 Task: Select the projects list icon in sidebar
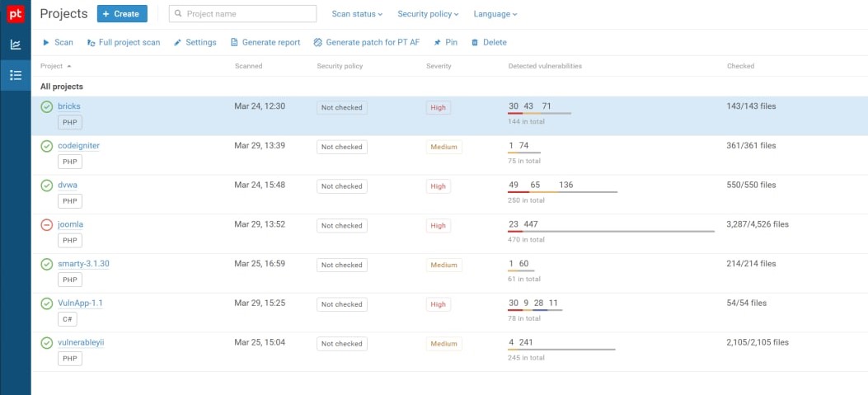[x=15, y=75]
